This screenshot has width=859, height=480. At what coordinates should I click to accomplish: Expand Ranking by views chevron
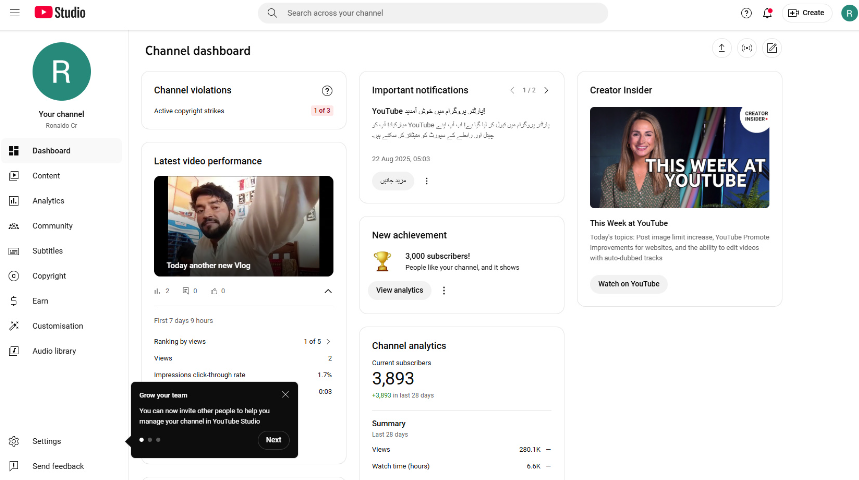pos(328,342)
